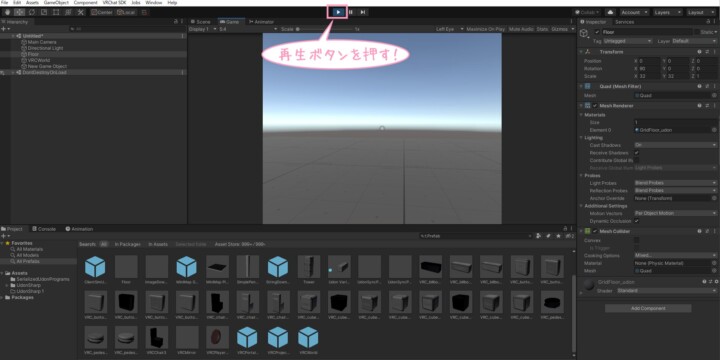Click the Add Component button
This screenshot has height=360, width=720.
pyautogui.click(x=648, y=308)
